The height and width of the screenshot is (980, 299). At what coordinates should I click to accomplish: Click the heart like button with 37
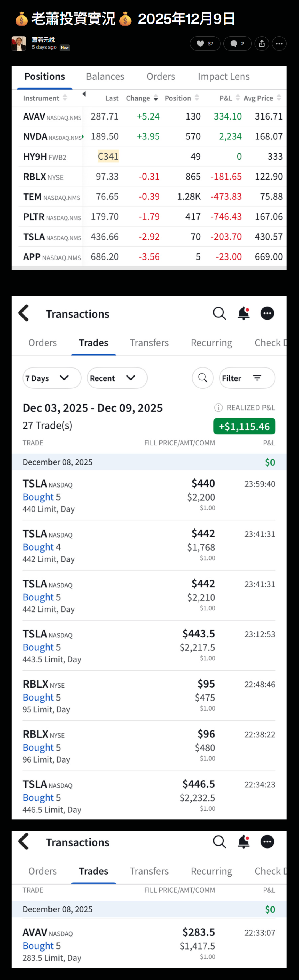[205, 43]
